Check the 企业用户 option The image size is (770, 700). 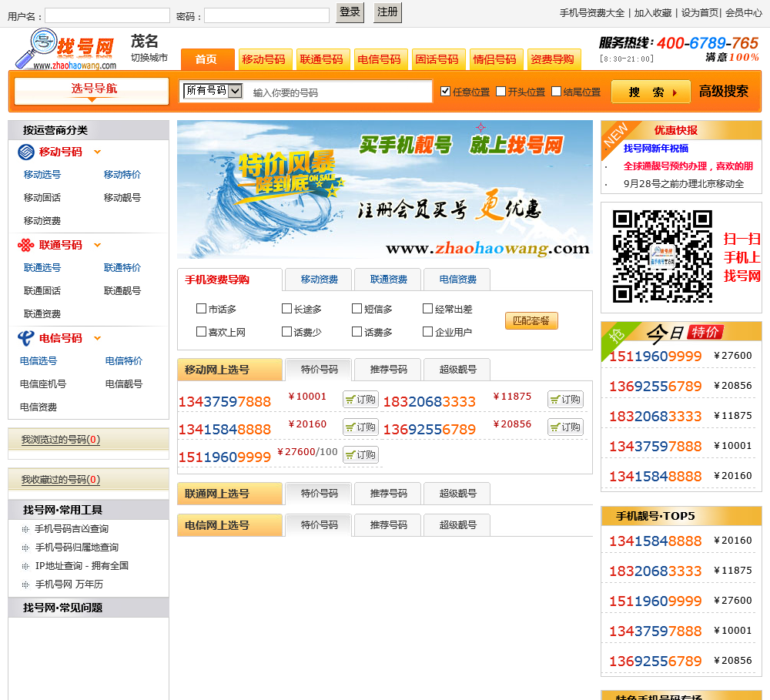[427, 332]
